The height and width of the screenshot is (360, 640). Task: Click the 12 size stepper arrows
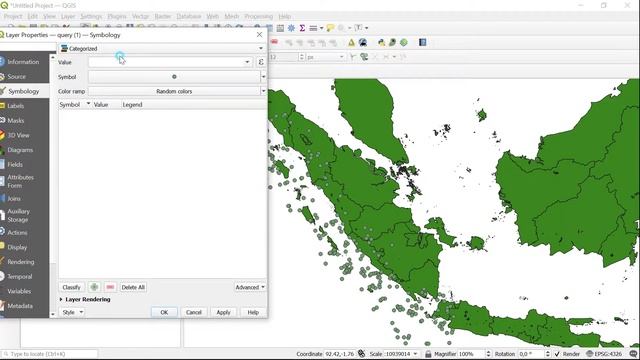302,57
